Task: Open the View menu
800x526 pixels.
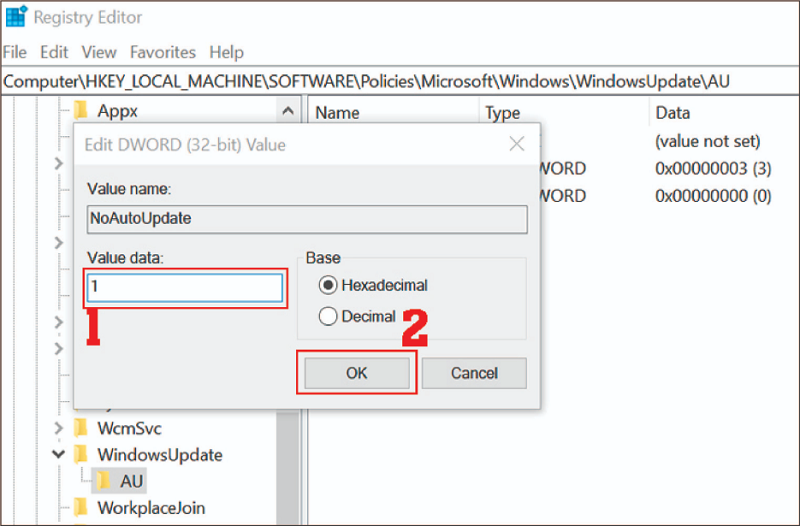Action: (x=99, y=52)
